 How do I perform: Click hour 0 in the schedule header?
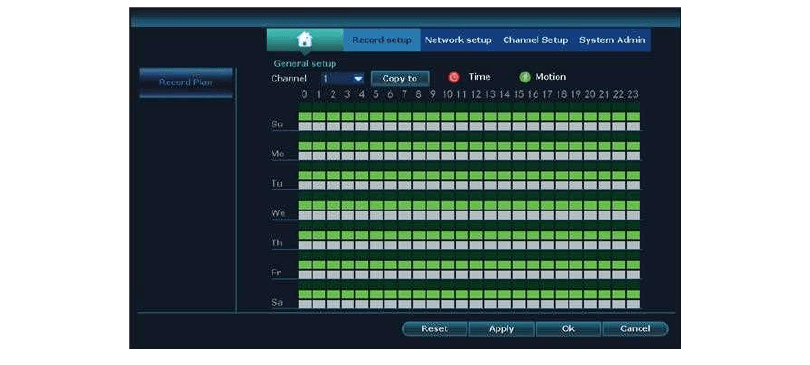pyautogui.click(x=305, y=94)
